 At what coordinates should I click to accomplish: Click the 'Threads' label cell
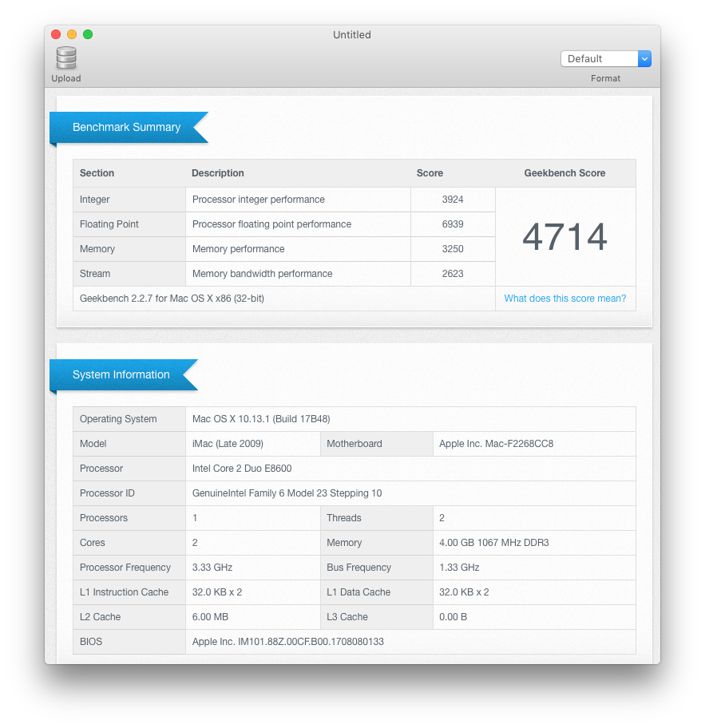click(x=377, y=518)
